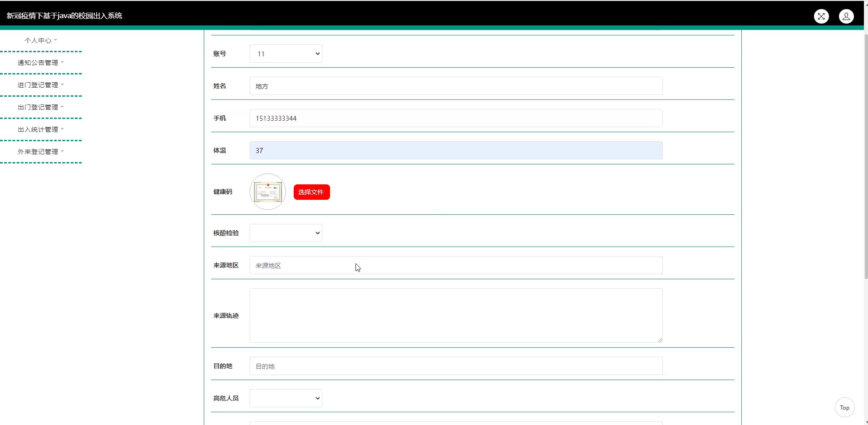
Task: Click the 核酸检验 field label
Action: coord(226,233)
